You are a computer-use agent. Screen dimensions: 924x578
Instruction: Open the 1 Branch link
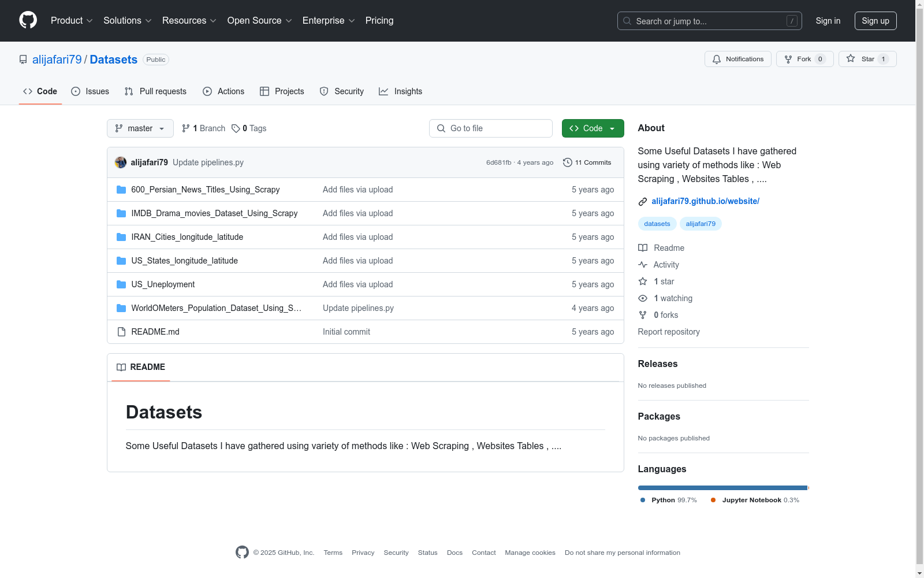point(203,128)
